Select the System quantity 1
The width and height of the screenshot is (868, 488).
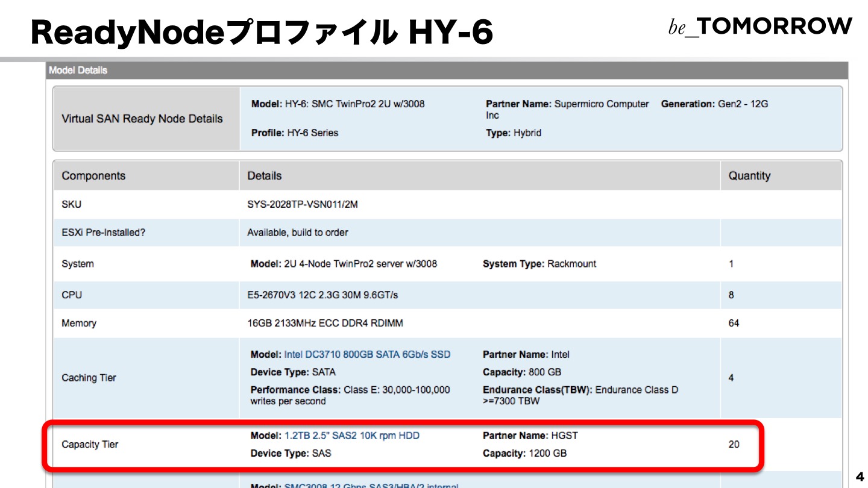click(731, 264)
